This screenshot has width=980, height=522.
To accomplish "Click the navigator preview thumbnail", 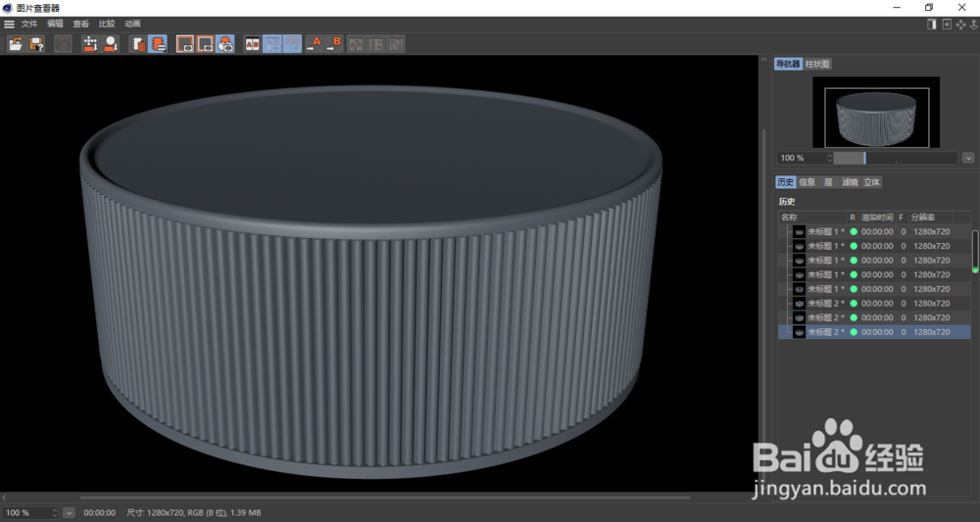I will (x=876, y=113).
